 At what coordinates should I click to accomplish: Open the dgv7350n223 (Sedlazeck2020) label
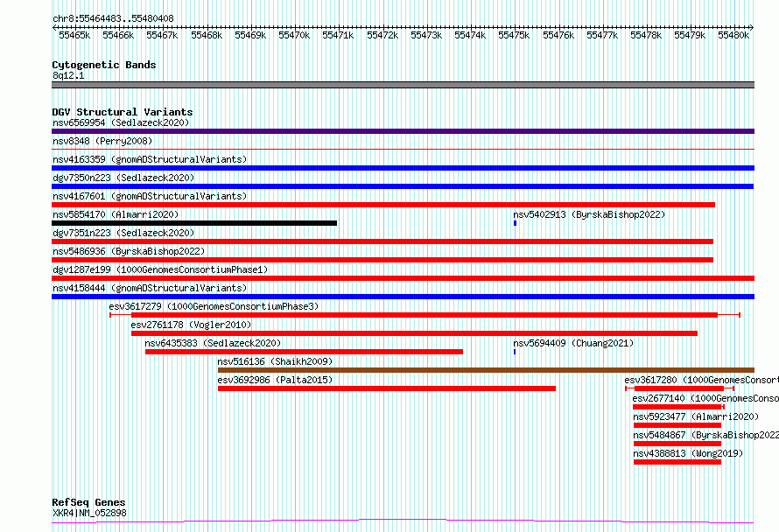point(123,178)
